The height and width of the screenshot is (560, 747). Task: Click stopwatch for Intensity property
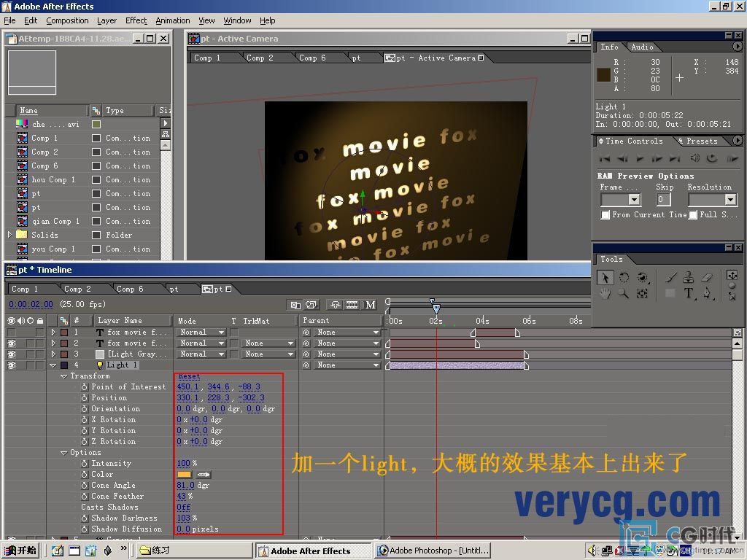point(85,463)
